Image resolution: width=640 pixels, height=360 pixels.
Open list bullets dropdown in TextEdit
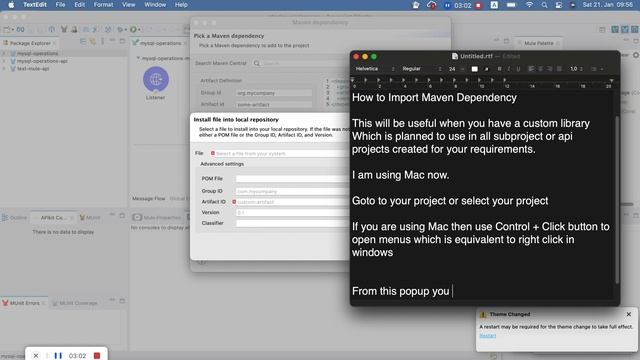[597, 69]
